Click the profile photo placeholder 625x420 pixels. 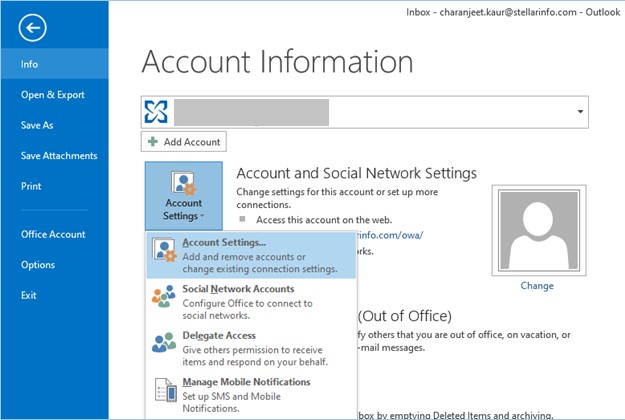[539, 230]
